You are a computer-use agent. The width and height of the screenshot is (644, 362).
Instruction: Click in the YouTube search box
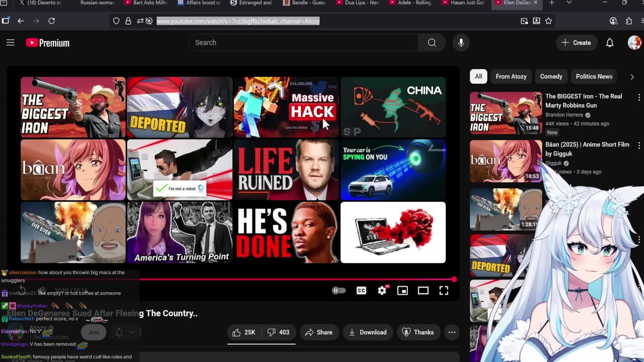coord(303,43)
